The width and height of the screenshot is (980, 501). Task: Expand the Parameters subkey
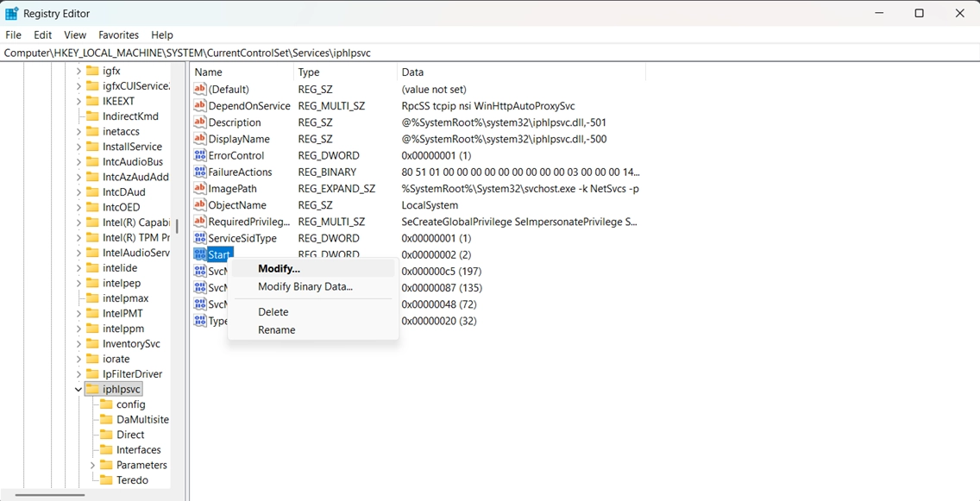coord(91,465)
